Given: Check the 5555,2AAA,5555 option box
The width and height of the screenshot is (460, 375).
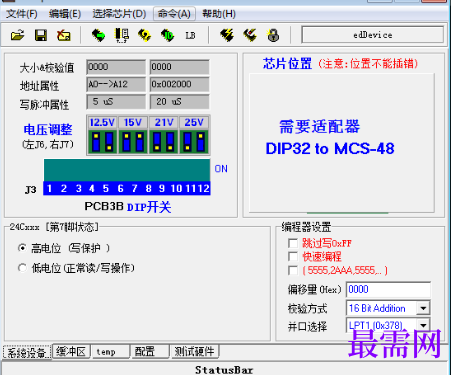Looking at the screenshot, I should (293, 270).
